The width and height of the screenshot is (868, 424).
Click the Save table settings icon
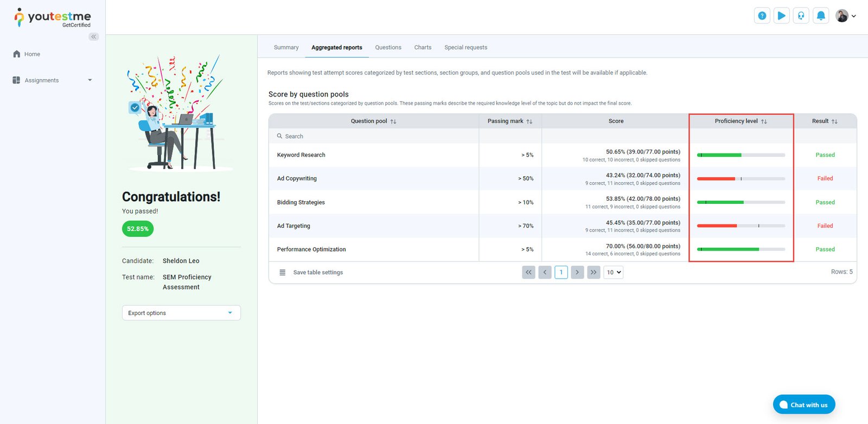click(x=282, y=272)
